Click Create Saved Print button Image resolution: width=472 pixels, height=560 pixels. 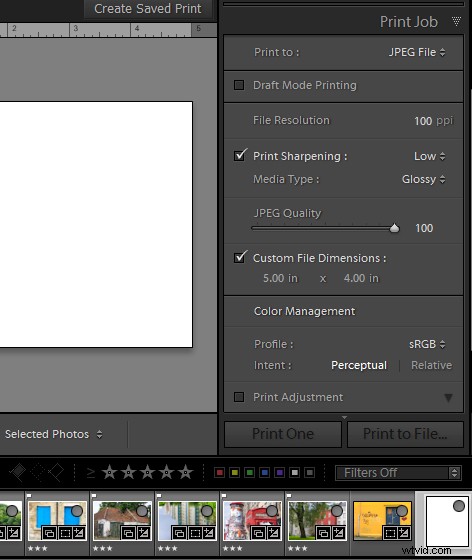(x=148, y=9)
